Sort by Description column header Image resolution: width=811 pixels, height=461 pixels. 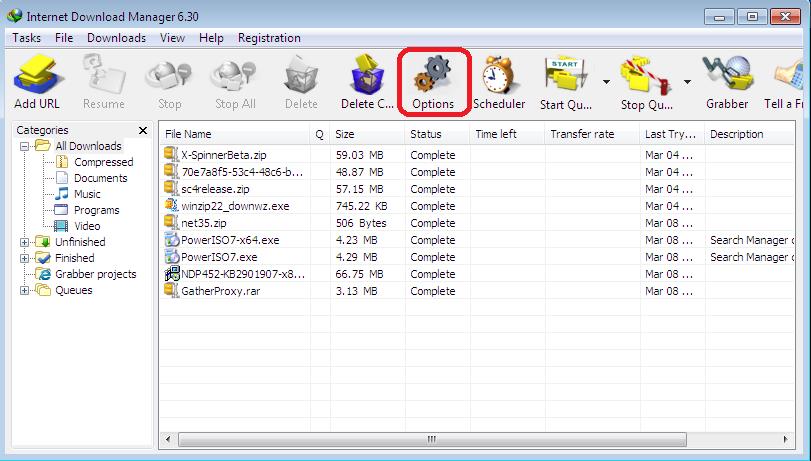pos(750,134)
